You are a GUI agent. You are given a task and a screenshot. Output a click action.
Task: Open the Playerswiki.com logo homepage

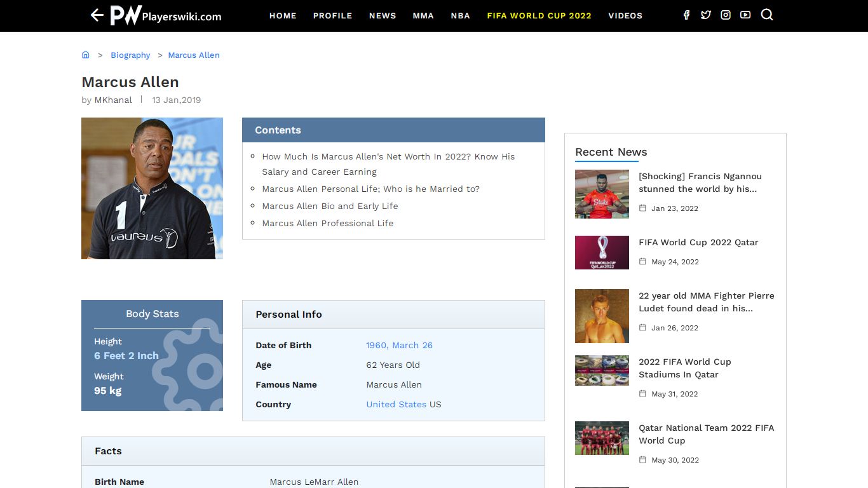(166, 15)
